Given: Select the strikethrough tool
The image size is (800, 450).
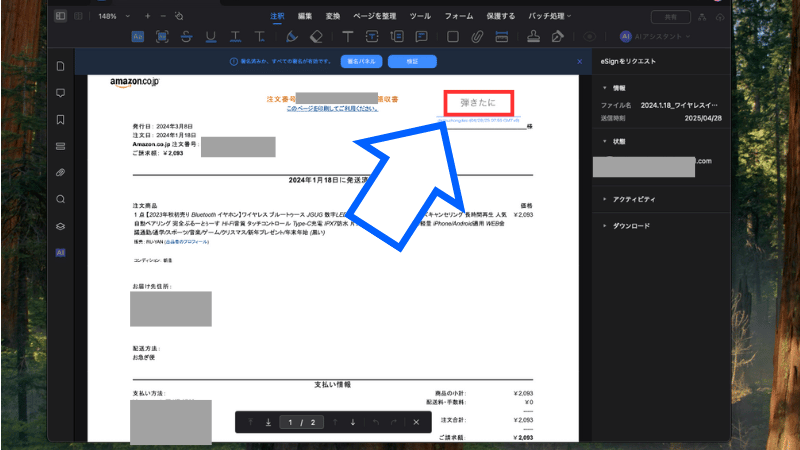Looking at the screenshot, I should pyautogui.click(x=186, y=36).
